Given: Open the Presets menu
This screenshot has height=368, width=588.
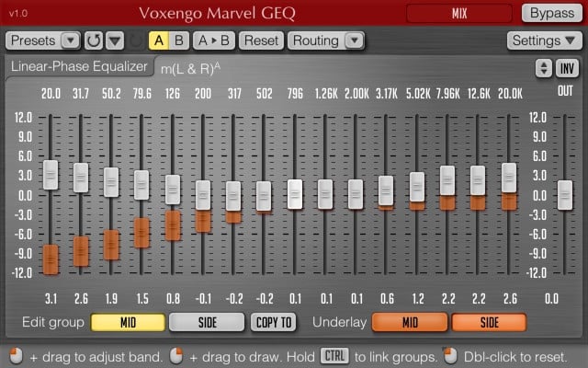Looking at the screenshot, I should [43, 40].
